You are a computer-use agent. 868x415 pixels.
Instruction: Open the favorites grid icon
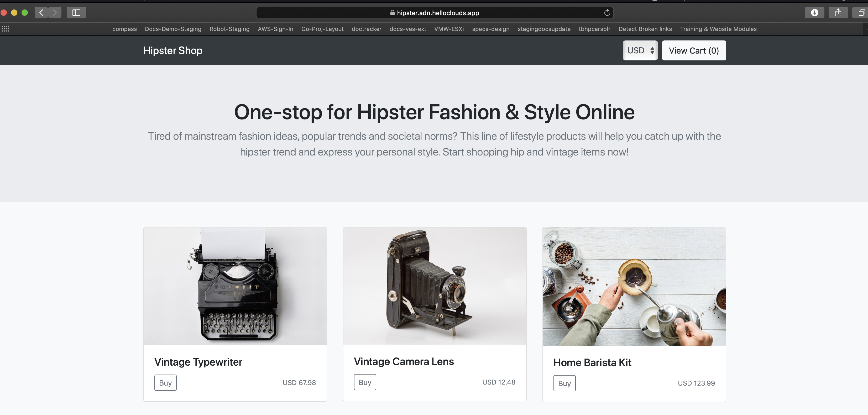pyautogui.click(x=6, y=29)
